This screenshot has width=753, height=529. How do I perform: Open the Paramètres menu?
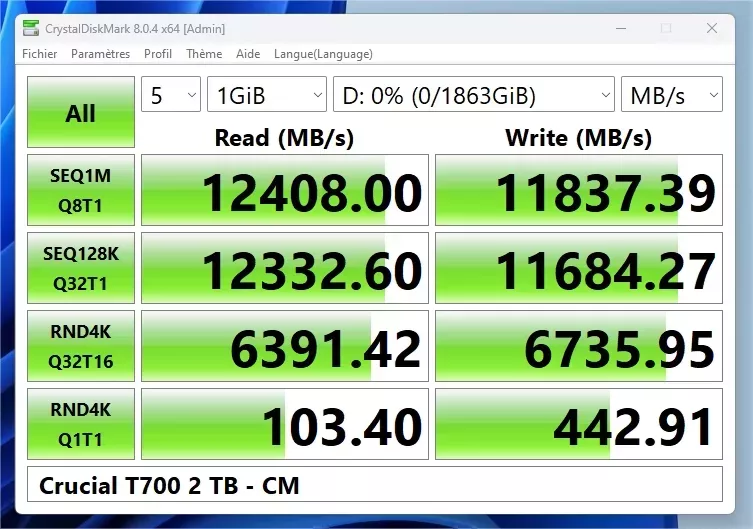[x=100, y=54]
